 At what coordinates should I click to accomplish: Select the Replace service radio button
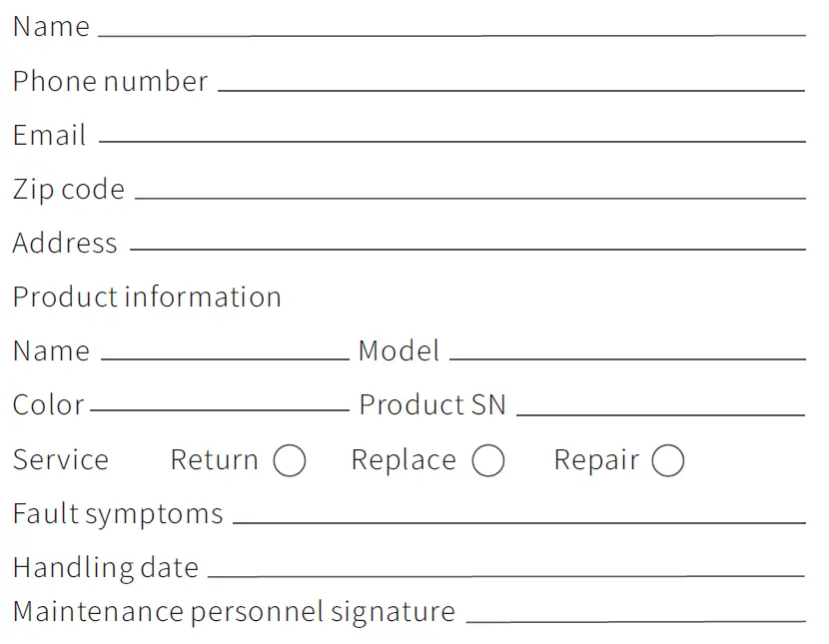488,460
